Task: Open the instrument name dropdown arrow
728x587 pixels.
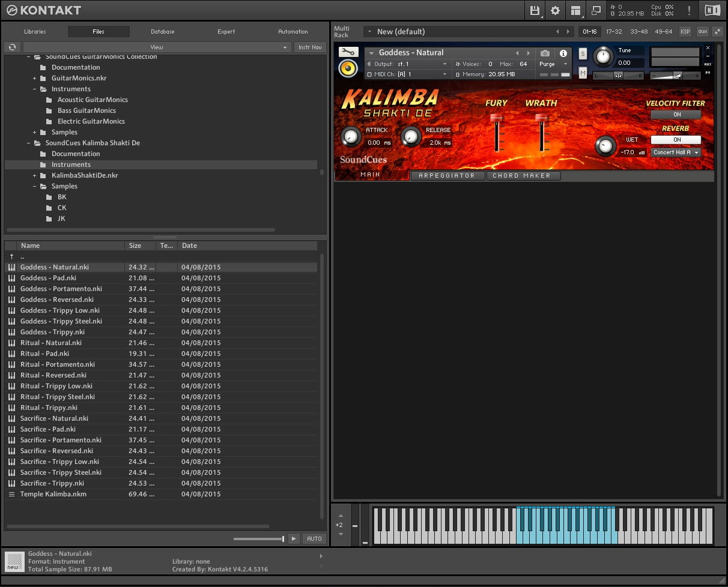Action: tap(371, 53)
